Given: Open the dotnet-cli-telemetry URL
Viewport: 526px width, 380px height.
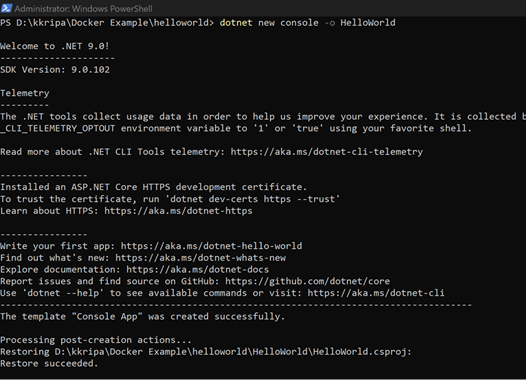Looking at the screenshot, I should click(x=327, y=152).
